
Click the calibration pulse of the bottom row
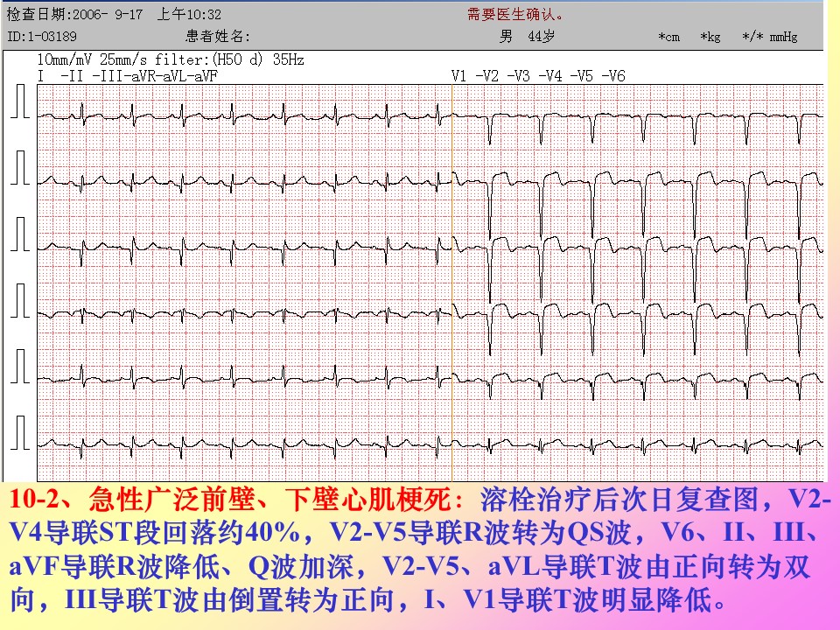click(x=20, y=433)
